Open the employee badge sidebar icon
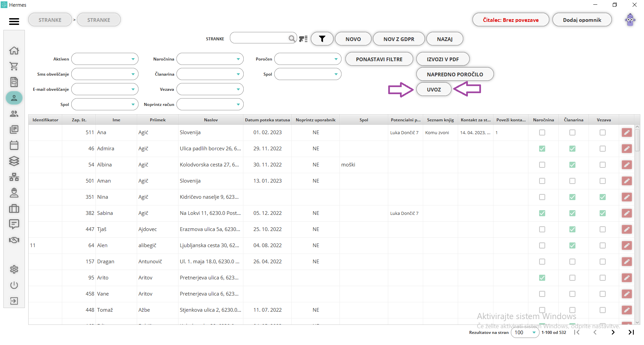 click(14, 193)
